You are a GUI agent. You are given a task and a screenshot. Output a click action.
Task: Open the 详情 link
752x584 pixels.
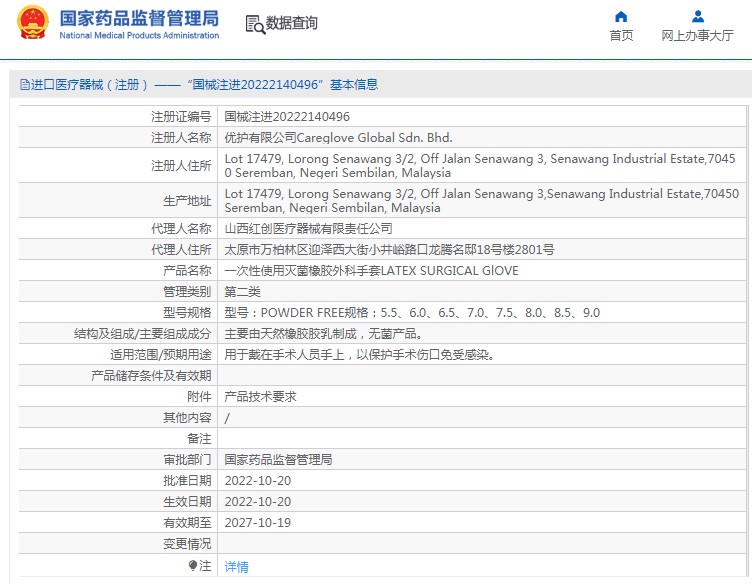(236, 567)
